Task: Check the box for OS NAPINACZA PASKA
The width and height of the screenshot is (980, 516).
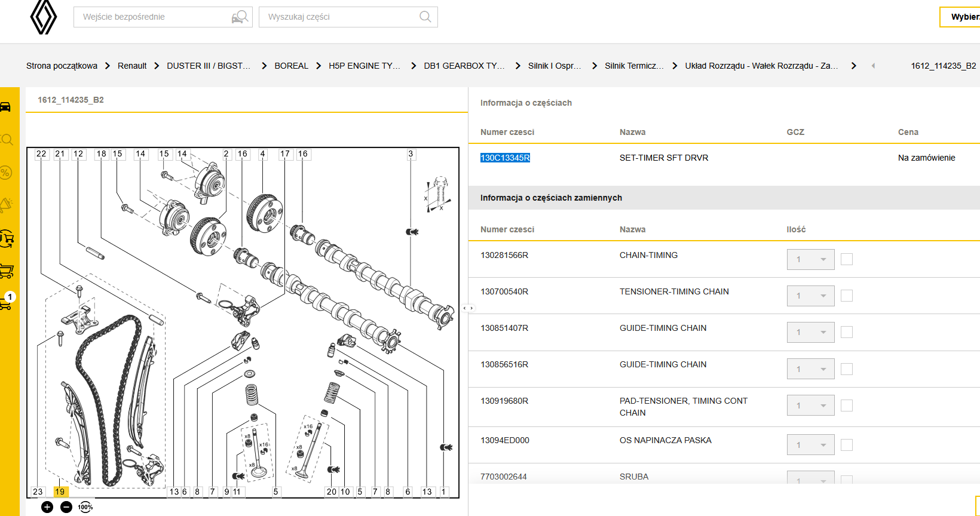Action: pos(846,445)
